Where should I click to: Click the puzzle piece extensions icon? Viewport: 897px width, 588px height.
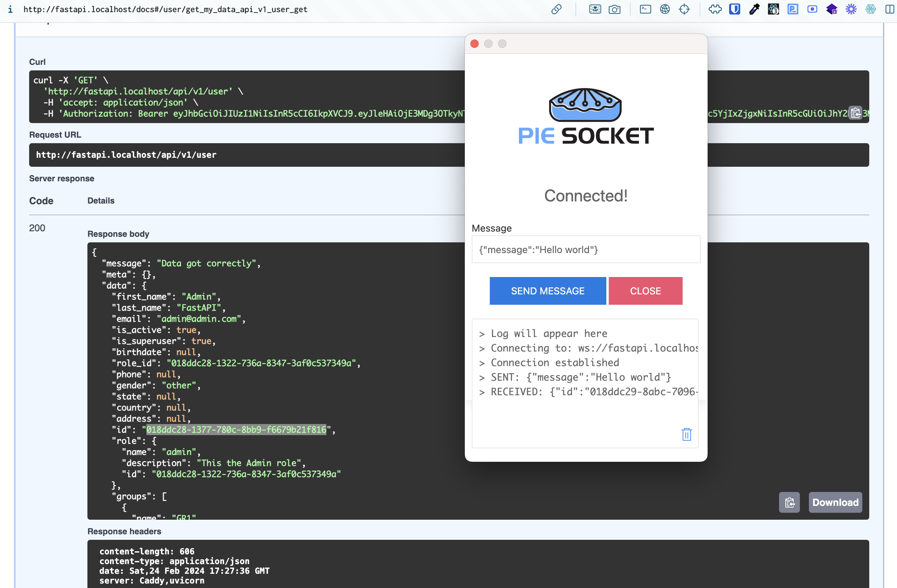715,9
